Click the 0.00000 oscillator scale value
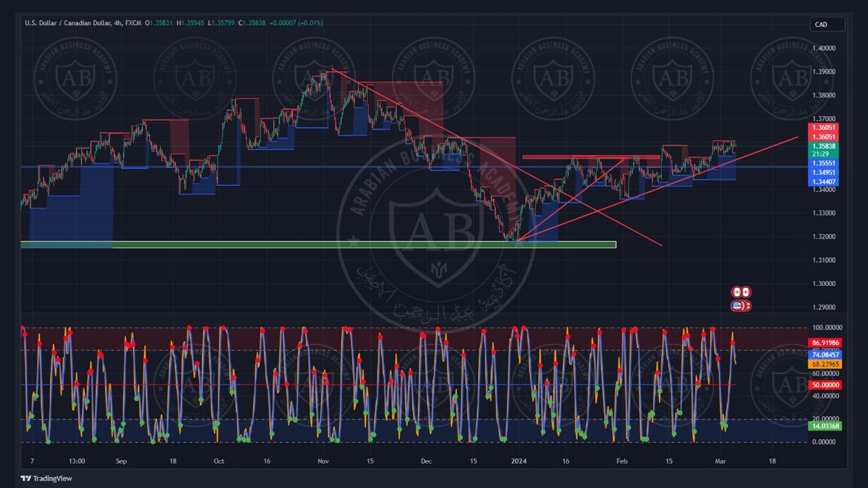This screenshot has height=488, width=868. pyautogui.click(x=825, y=442)
